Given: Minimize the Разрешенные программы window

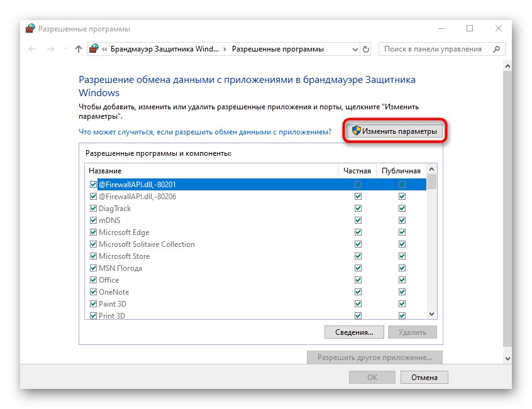Looking at the screenshot, I should 441,28.
